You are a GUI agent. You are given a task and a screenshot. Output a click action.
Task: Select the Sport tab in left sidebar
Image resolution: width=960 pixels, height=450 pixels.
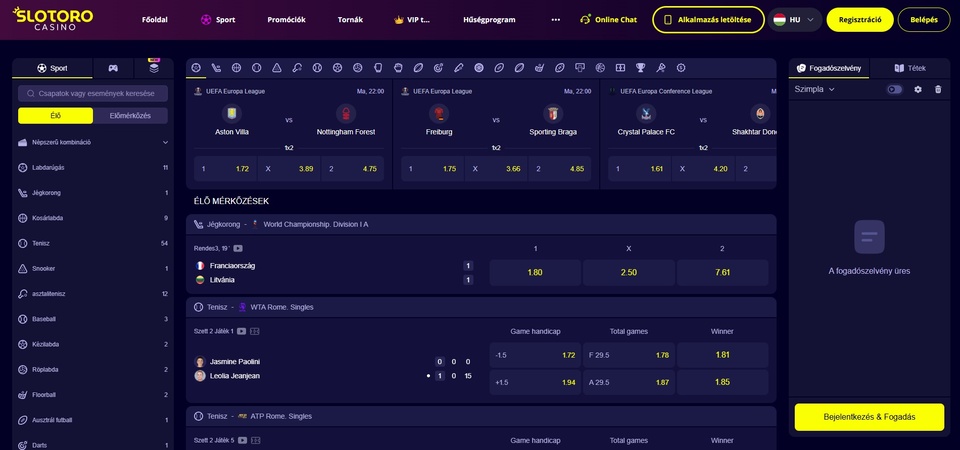pyautogui.click(x=52, y=68)
